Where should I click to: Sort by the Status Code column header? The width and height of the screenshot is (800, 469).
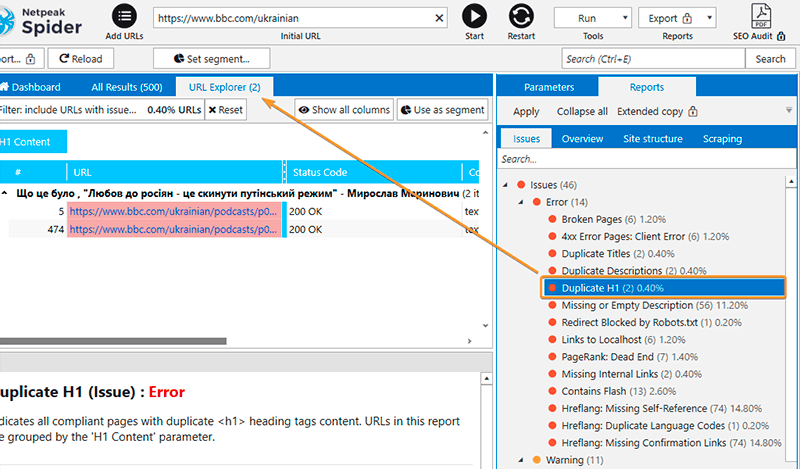click(x=374, y=172)
